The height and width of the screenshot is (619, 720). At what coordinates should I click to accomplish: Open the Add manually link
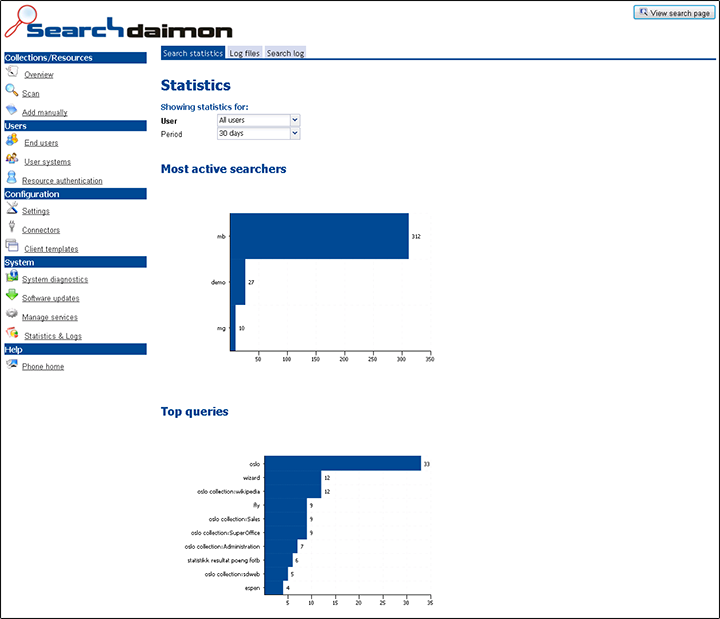tap(45, 112)
